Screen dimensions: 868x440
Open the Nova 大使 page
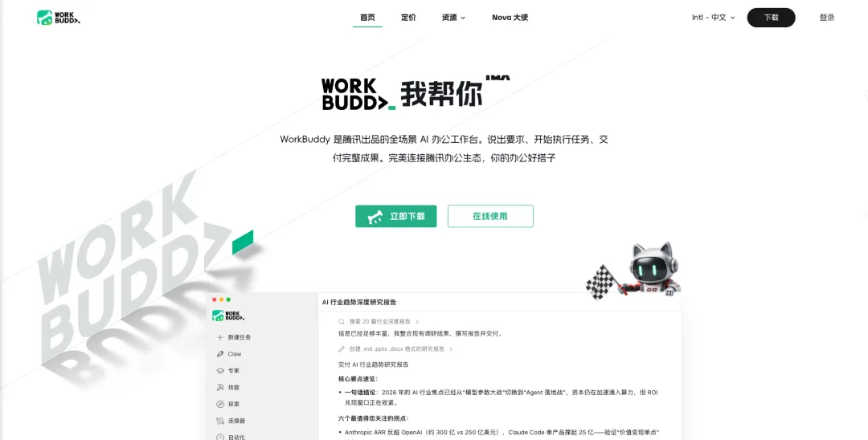(x=510, y=18)
